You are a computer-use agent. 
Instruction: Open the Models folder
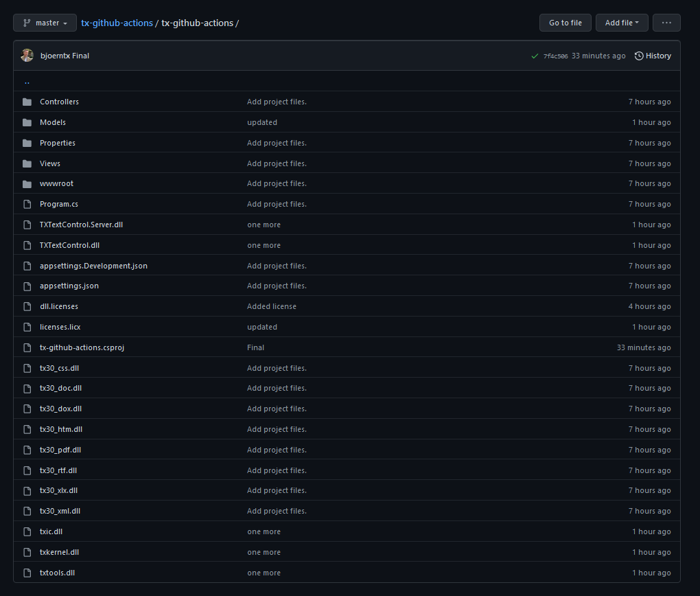pos(53,122)
